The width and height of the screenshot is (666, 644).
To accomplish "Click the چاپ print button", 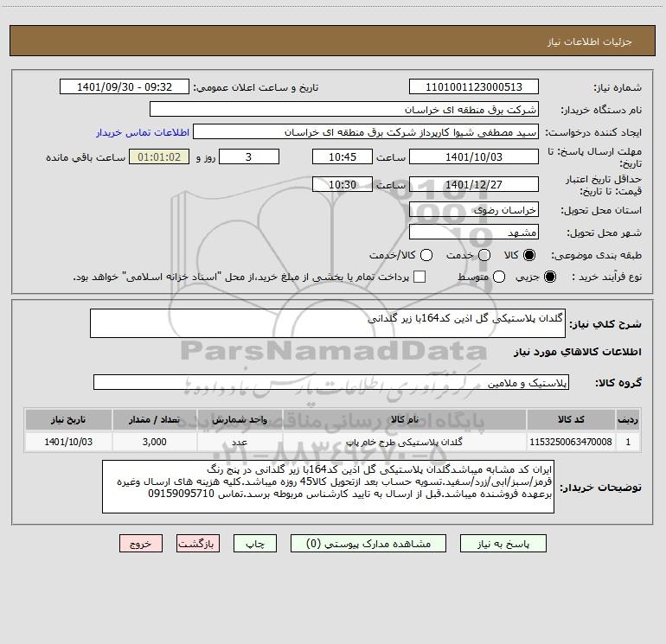I will click(255, 544).
